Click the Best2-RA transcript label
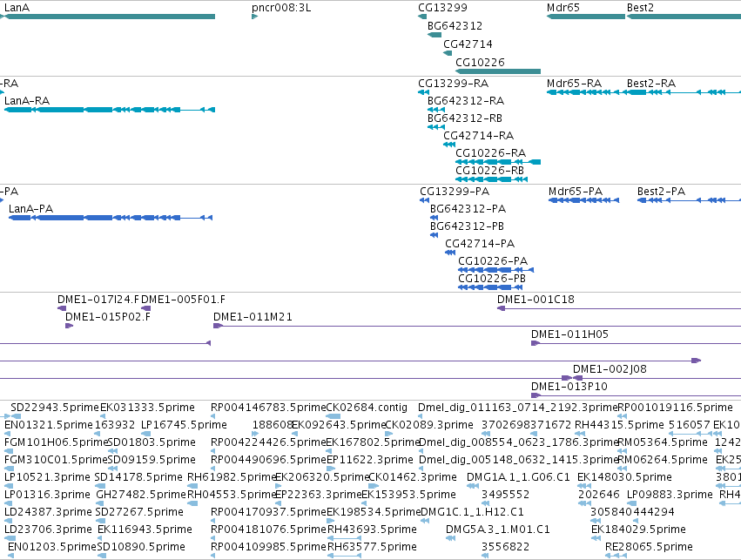This screenshot has width=741, height=560. pyautogui.click(x=651, y=84)
